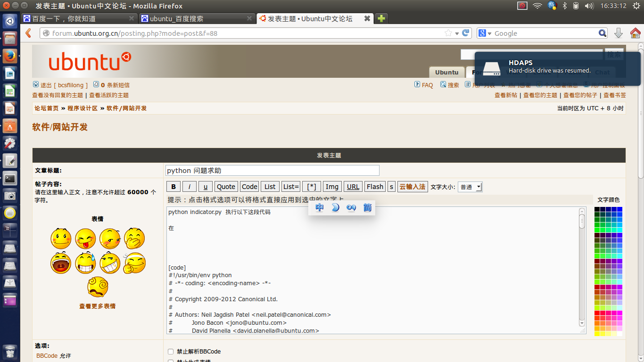Insert the thumbs-up emoticon
The image size is (644, 362).
coord(134,263)
